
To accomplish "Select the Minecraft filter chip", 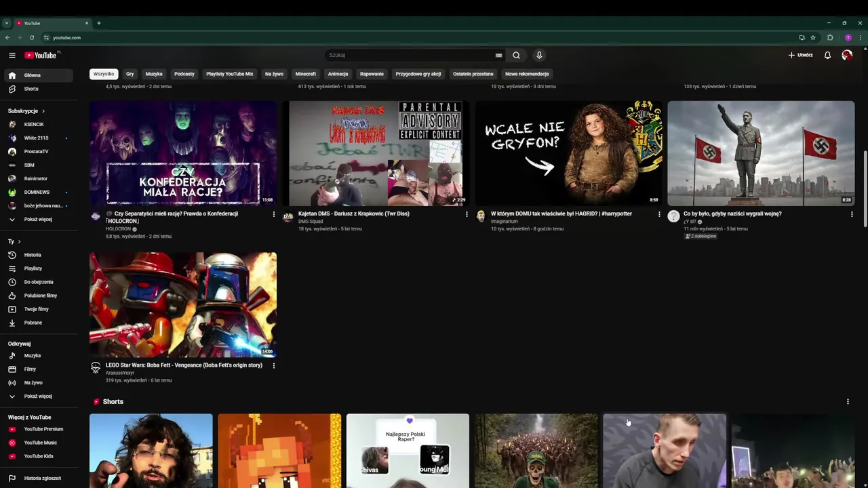I will (306, 74).
